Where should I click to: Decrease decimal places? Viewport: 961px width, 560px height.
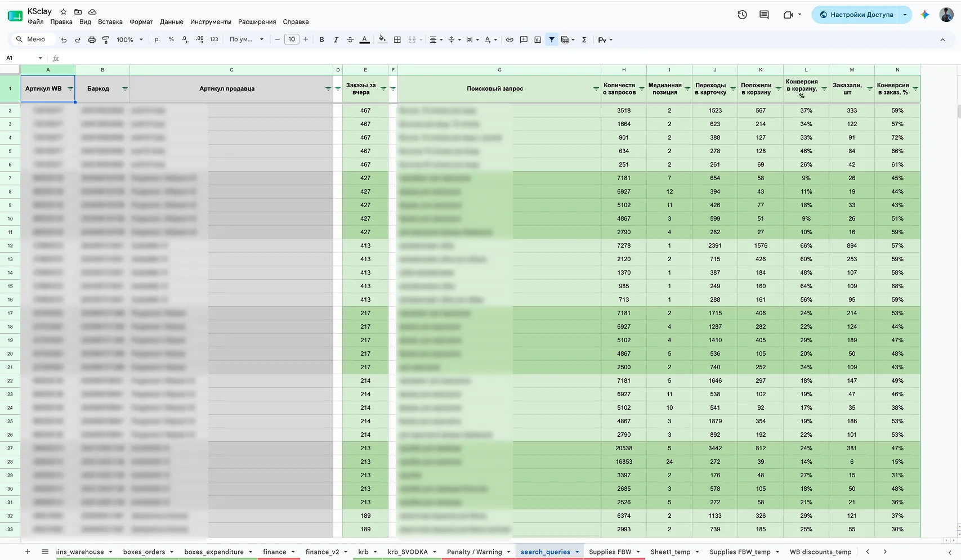tap(185, 39)
